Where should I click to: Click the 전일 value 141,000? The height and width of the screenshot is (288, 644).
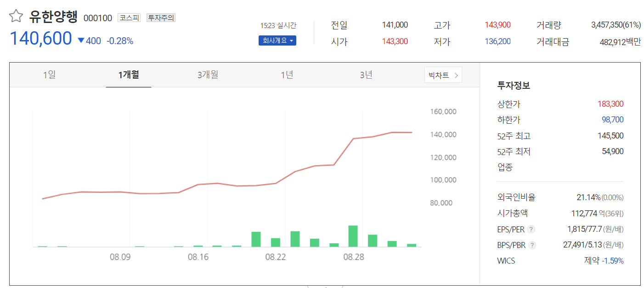click(395, 25)
